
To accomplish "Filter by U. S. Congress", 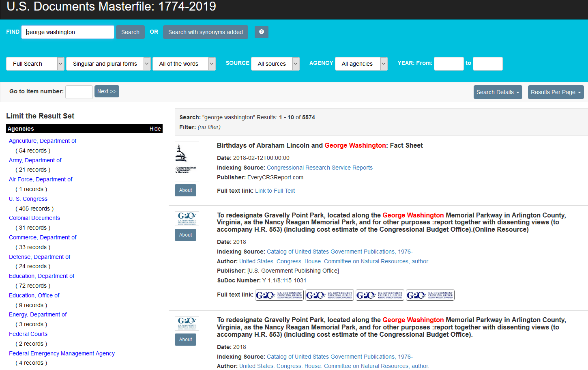I will coord(28,199).
